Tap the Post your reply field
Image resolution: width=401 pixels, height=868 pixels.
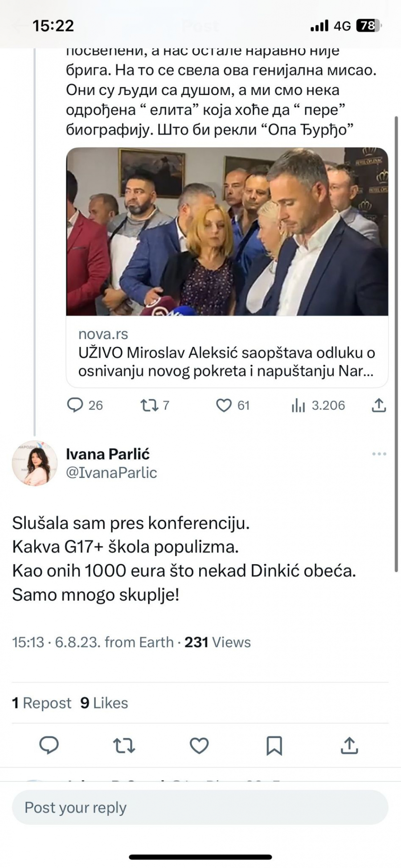click(x=200, y=807)
